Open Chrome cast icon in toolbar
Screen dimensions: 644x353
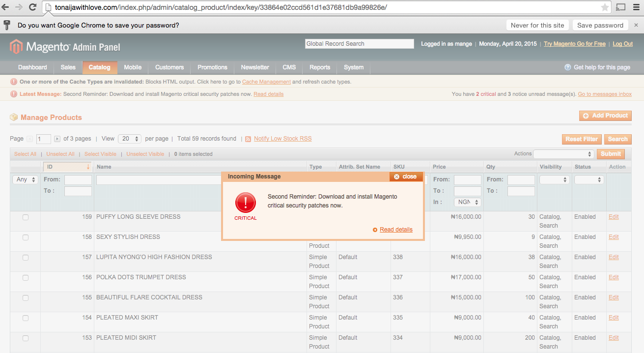(621, 7)
